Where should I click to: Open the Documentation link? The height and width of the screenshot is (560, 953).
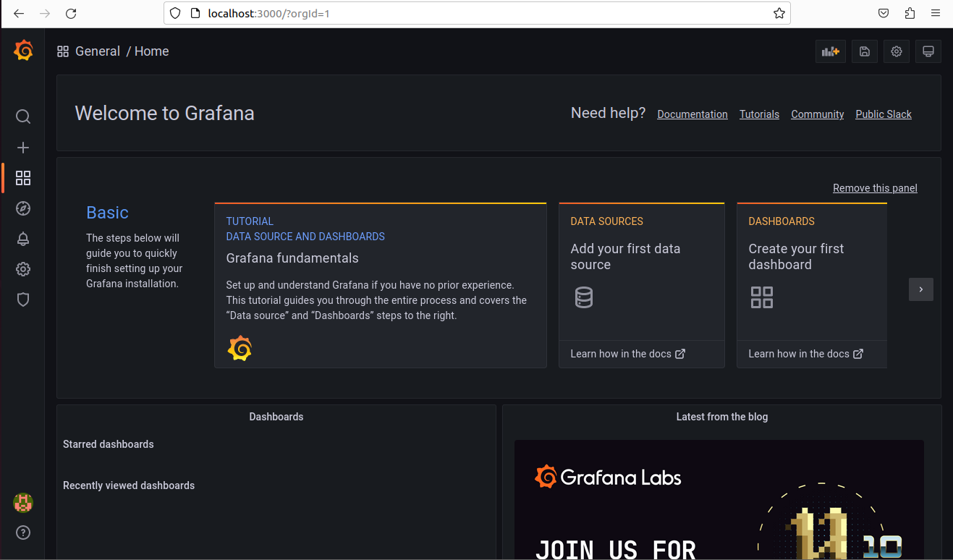tap(692, 114)
